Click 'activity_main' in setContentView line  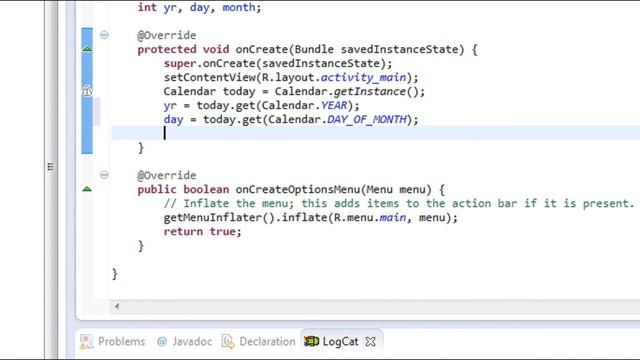coord(364,78)
